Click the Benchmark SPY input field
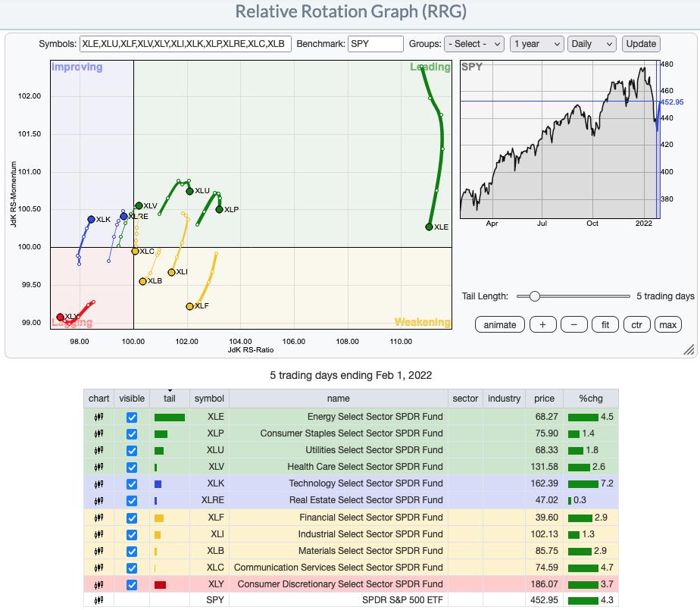The height and width of the screenshot is (610, 700). (376, 44)
